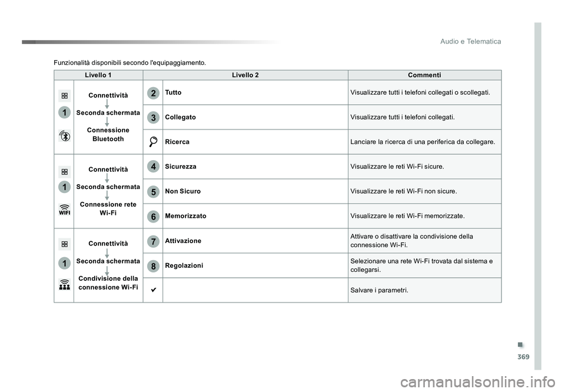Click the Commenti column header
Image resolution: width=565 pixels, height=392 pixels.
pos(424,75)
